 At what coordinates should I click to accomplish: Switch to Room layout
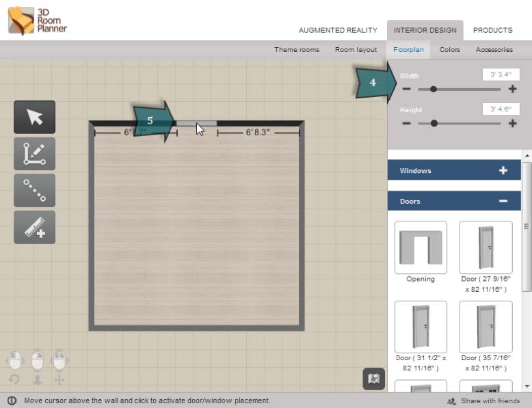pos(356,49)
